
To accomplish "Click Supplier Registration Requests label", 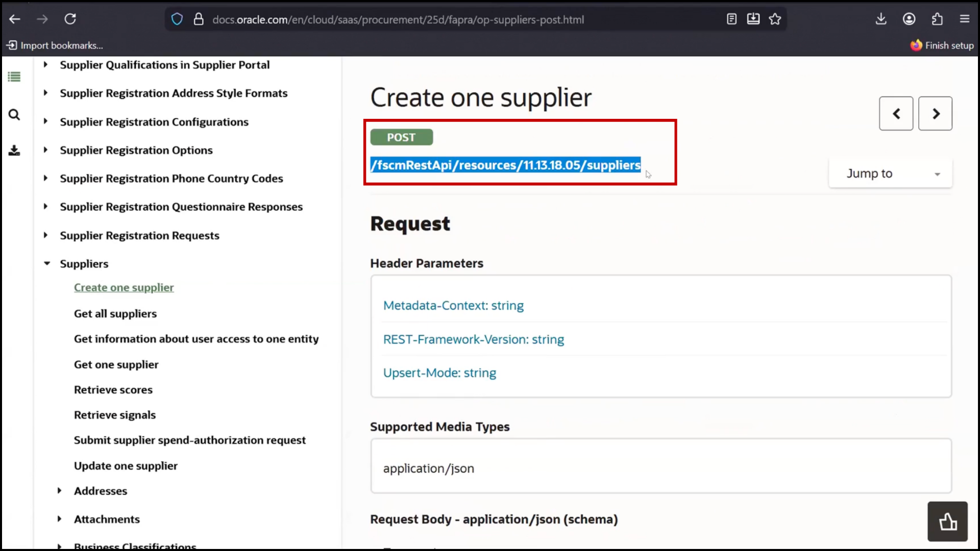I will tap(139, 235).
